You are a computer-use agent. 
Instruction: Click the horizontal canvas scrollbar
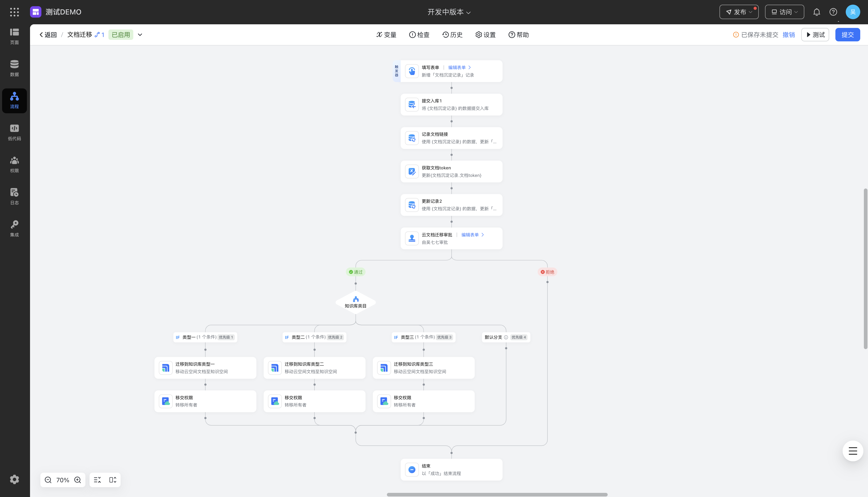pos(497,494)
